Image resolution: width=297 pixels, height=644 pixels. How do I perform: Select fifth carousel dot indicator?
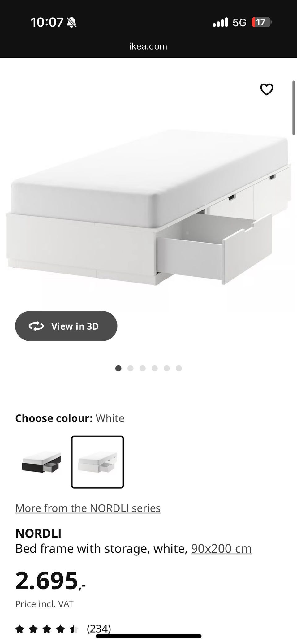pyautogui.click(x=167, y=368)
